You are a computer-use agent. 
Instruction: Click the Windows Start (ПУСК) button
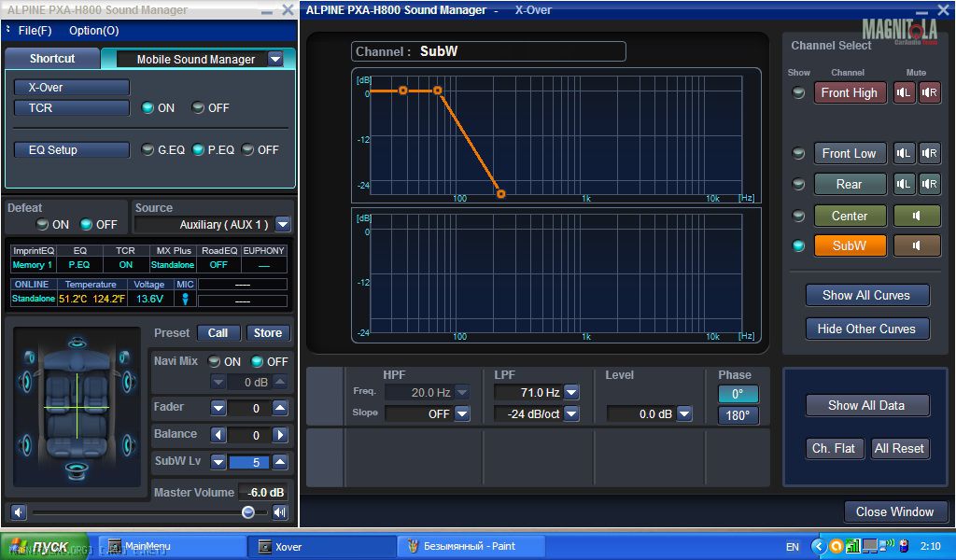point(45,546)
